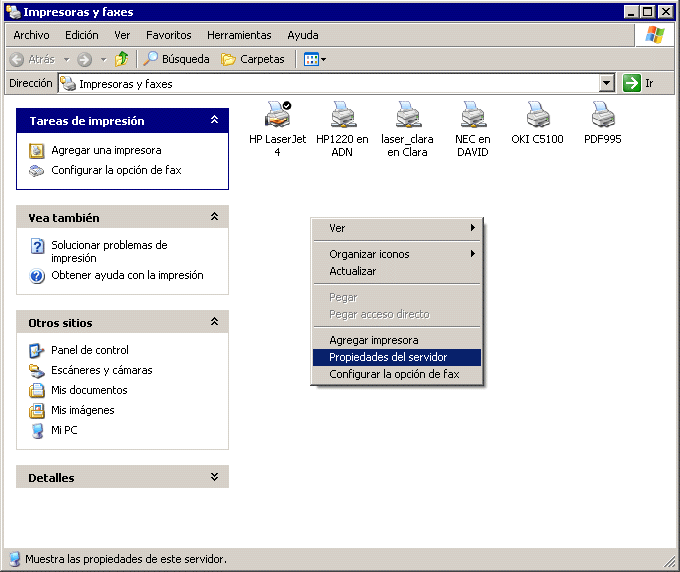Select the HP1220 en ADN printer

pyautogui.click(x=342, y=113)
